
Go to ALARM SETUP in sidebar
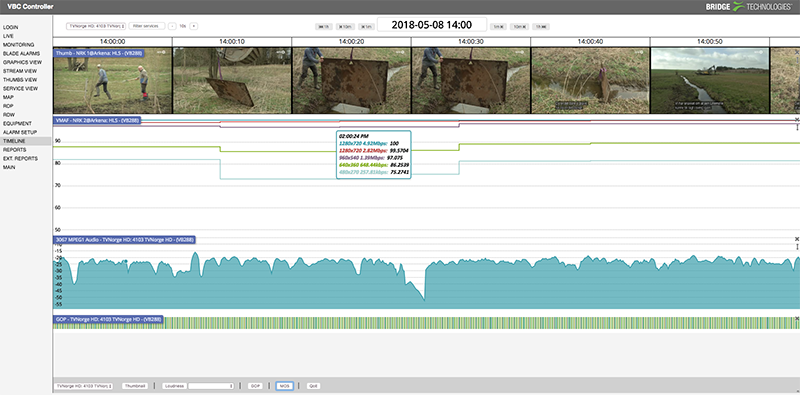[19, 132]
